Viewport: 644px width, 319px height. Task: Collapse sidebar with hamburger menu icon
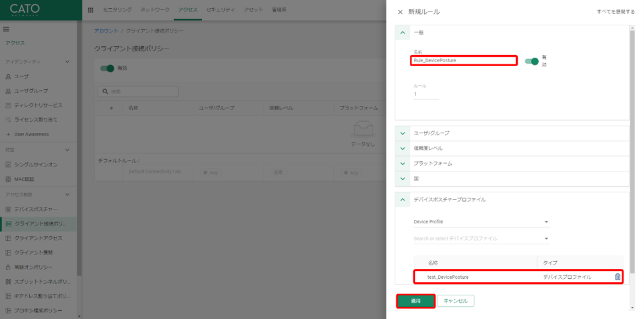pos(6,29)
